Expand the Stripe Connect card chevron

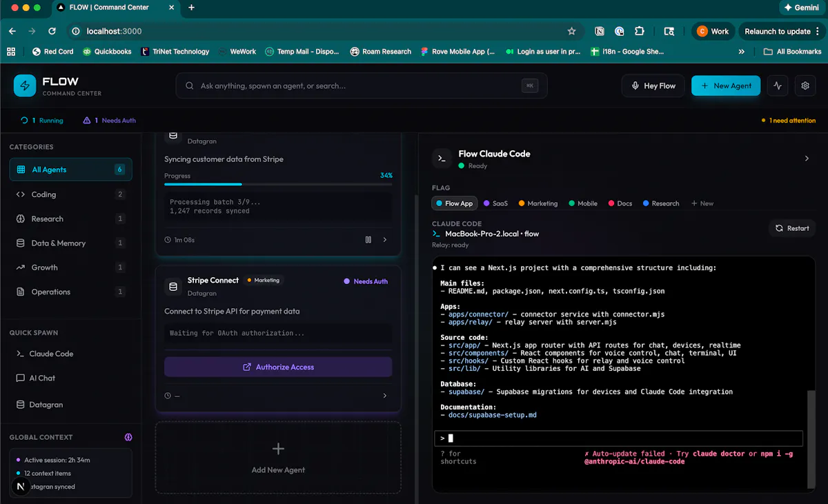384,396
